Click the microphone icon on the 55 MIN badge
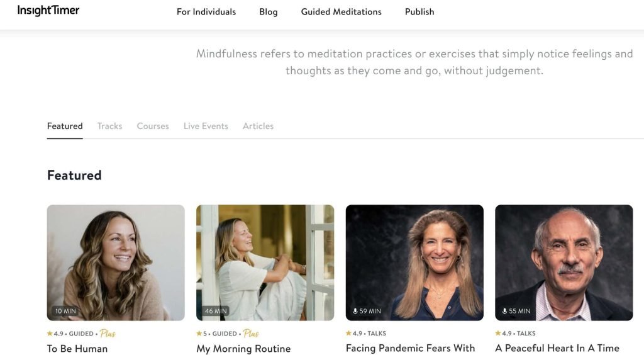644x355 pixels. pos(504,311)
